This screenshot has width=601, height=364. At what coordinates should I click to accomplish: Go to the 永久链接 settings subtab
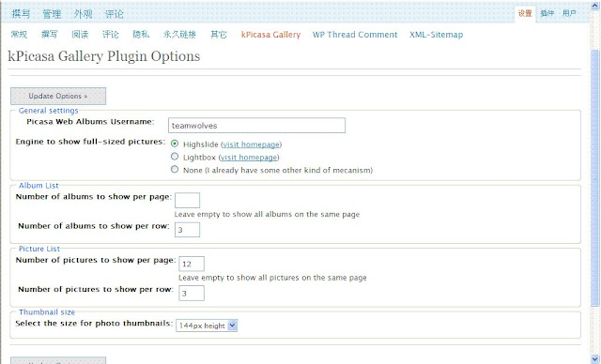pyautogui.click(x=179, y=35)
